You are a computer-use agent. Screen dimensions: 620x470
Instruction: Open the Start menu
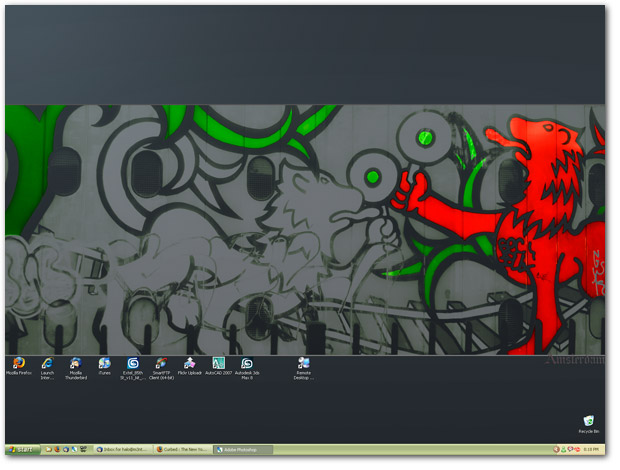tap(23, 450)
